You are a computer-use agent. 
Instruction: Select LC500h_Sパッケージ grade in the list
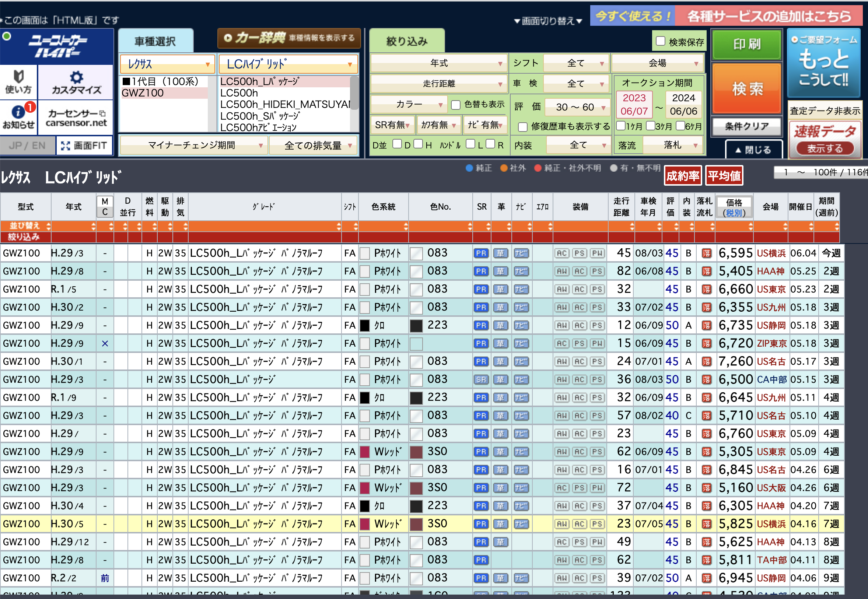coord(284,116)
